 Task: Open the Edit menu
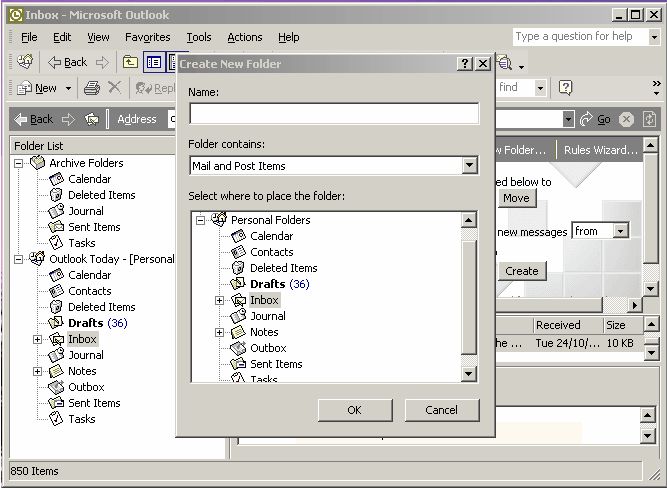click(x=62, y=37)
